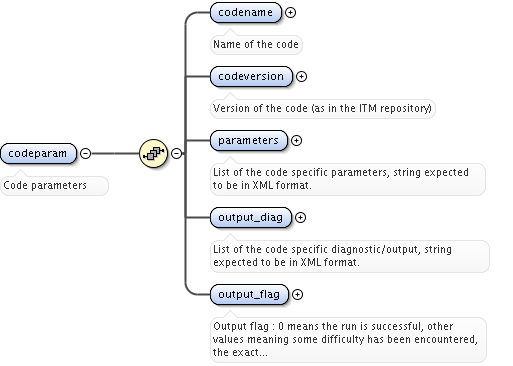Expand the output_flag element

[x=297, y=294]
